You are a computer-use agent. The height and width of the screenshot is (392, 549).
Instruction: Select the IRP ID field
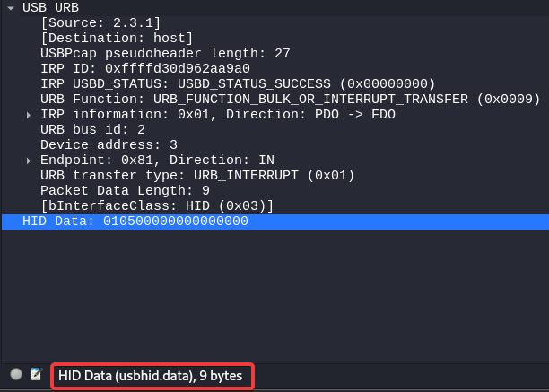click(x=144, y=68)
